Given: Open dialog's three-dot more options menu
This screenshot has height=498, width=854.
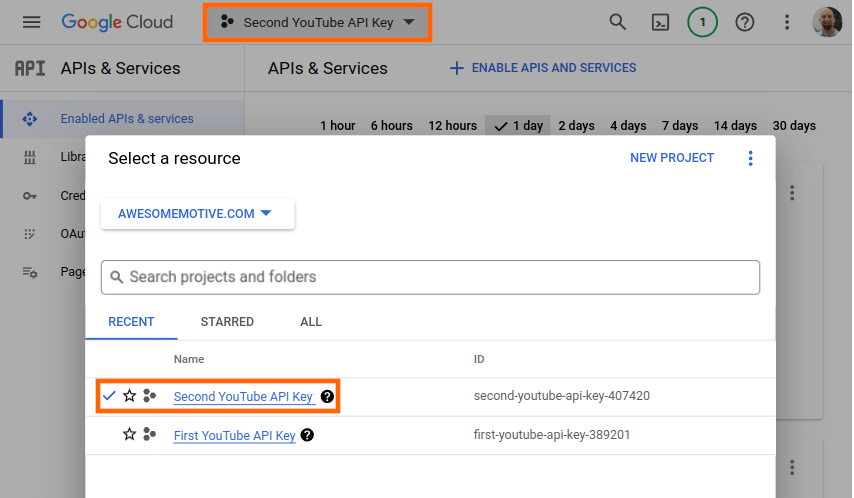Looking at the screenshot, I should click(751, 158).
